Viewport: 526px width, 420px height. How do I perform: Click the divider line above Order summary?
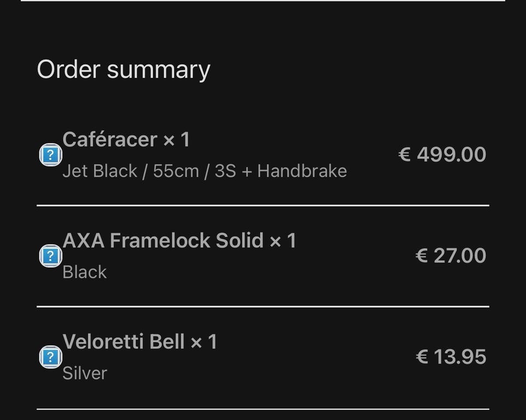(263, 1)
